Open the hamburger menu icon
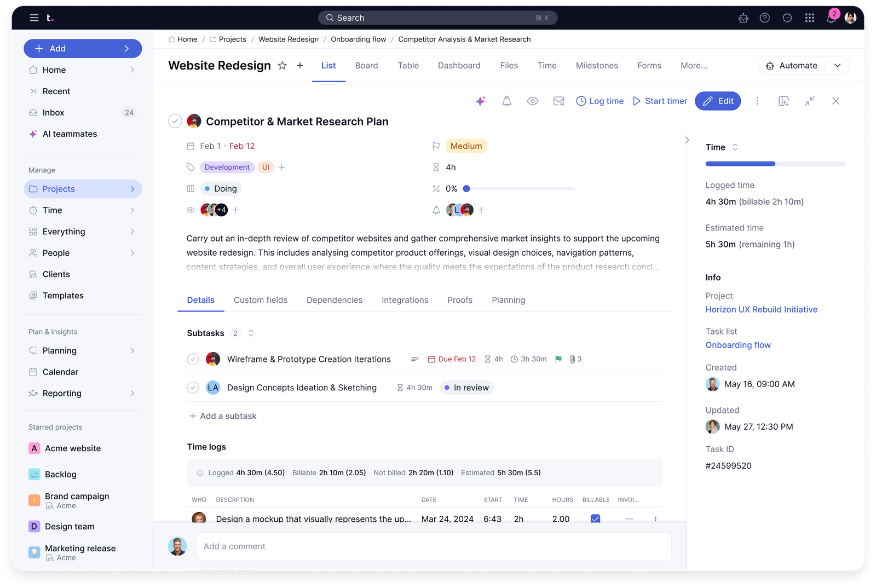 pos(34,18)
